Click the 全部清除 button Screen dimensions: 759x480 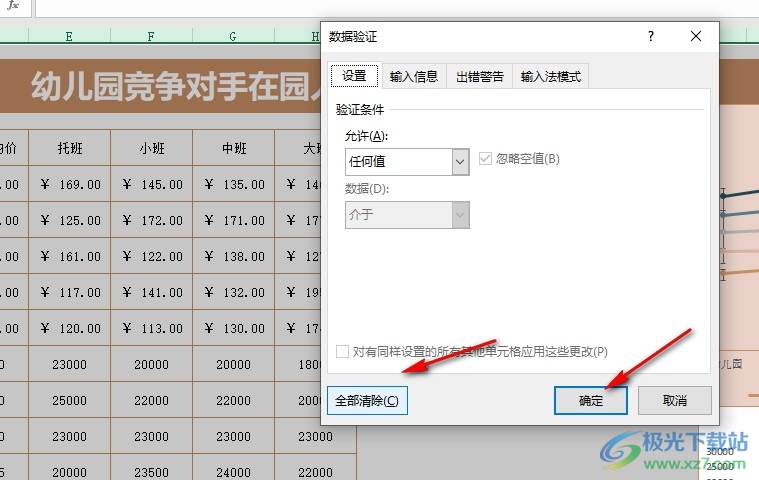tap(367, 401)
